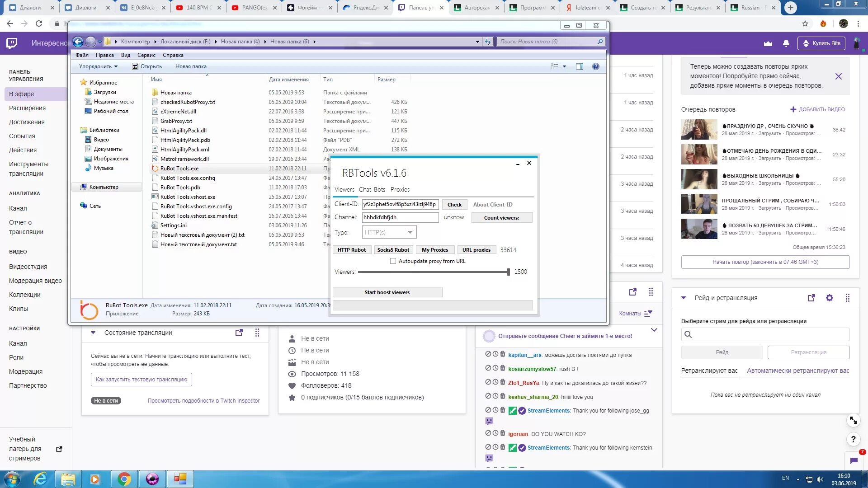This screenshot has width=868, height=488.
Task: Enable Autoupdate proxy from URL checkbox
Action: [x=393, y=261]
